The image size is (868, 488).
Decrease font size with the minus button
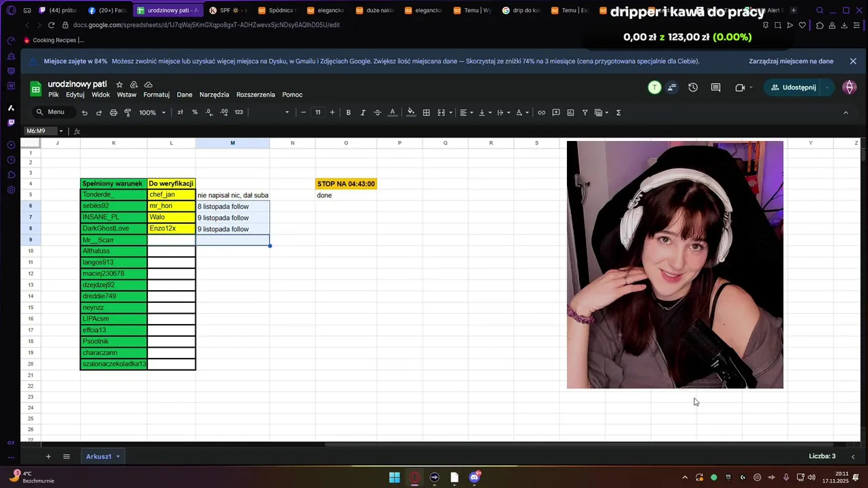(x=303, y=113)
